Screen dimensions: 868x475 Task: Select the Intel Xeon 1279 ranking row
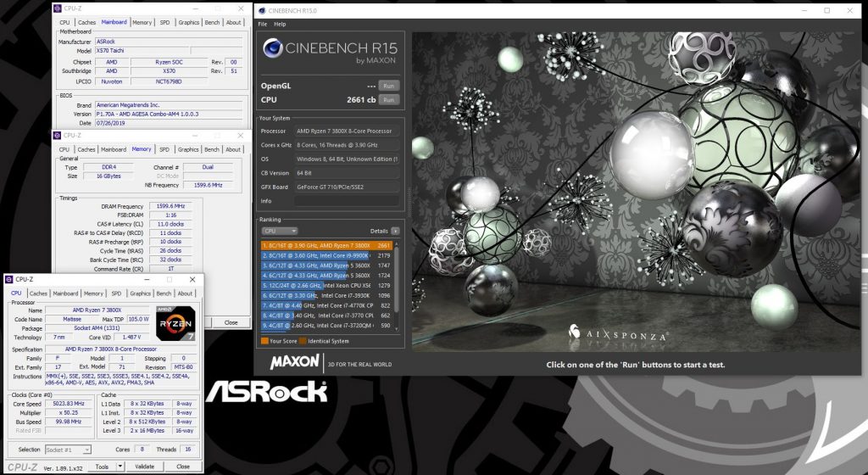tap(326, 285)
